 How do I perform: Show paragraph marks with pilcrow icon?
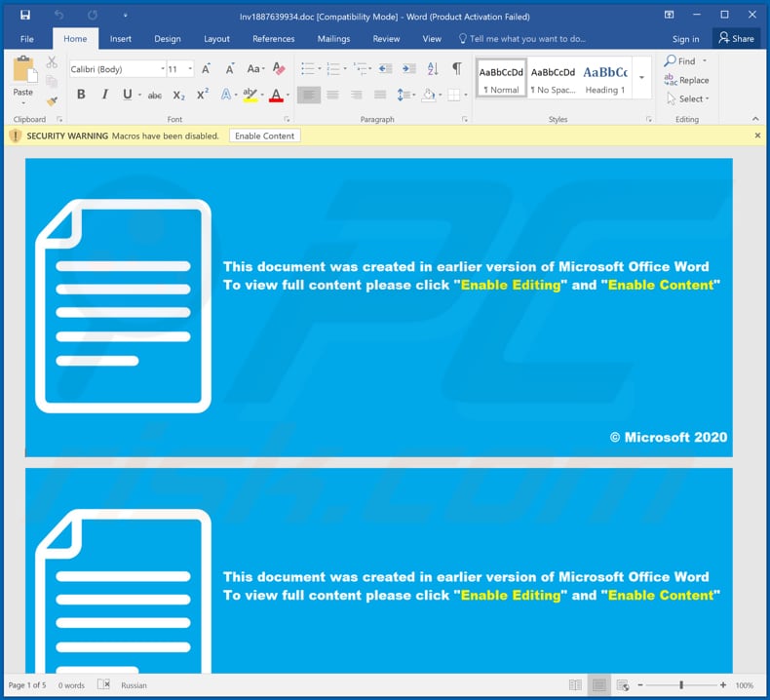(457, 69)
